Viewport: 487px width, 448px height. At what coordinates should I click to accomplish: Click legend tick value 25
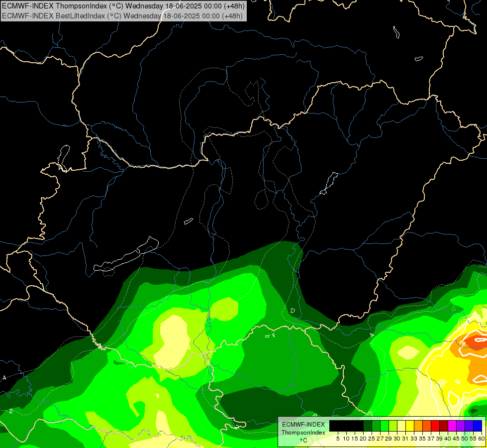(x=372, y=439)
